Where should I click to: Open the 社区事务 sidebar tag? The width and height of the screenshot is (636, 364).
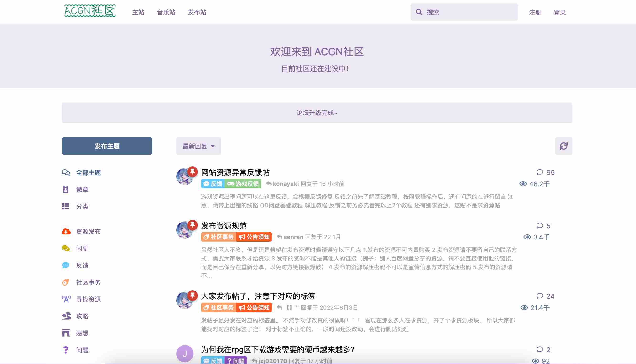[x=88, y=282]
